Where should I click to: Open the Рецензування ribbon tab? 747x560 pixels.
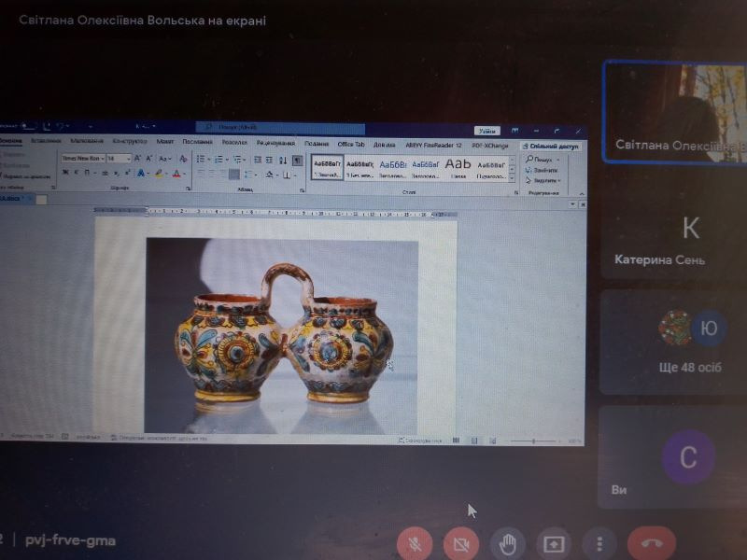(x=275, y=143)
